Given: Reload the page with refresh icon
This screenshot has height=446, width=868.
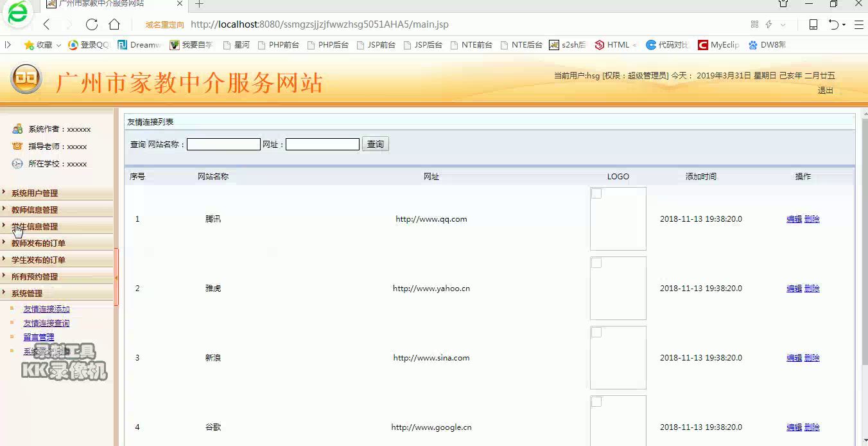Looking at the screenshot, I should tap(92, 24).
